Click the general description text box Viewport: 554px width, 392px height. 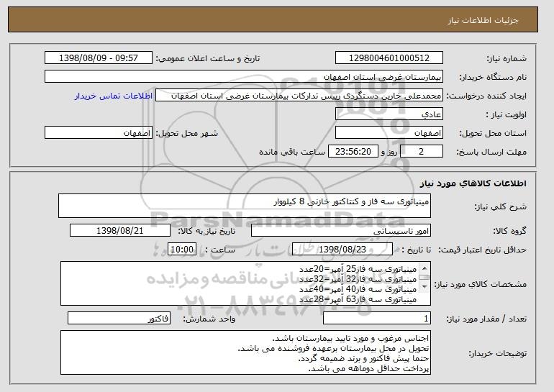coord(245,206)
